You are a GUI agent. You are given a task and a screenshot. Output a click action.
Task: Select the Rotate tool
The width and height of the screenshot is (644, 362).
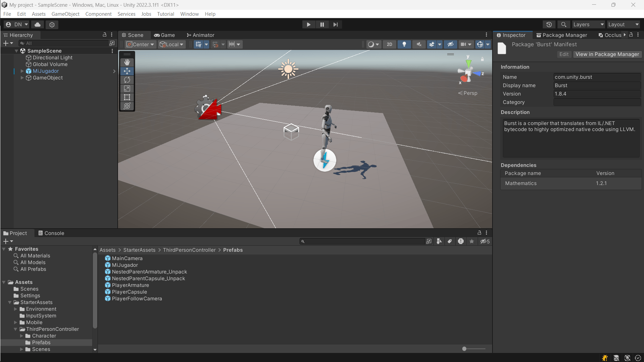point(127,80)
